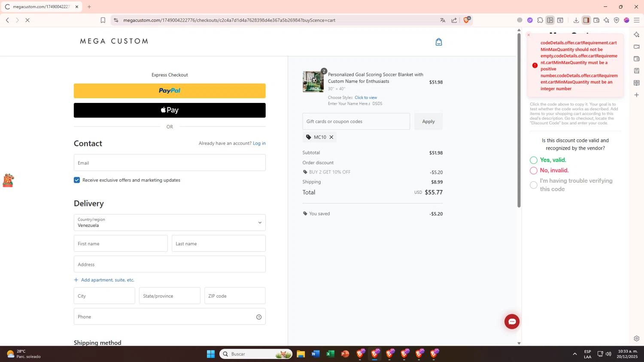This screenshot has height=362, width=644.
Task: Open the weather widget showing 28°C
Action: click(24, 354)
